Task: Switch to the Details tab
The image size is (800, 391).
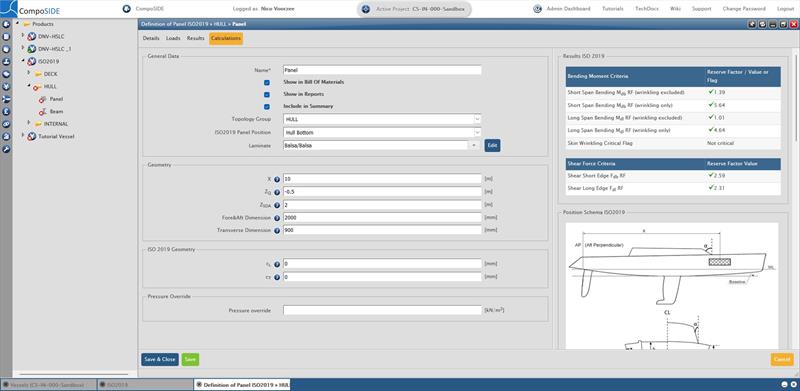Action: click(151, 38)
